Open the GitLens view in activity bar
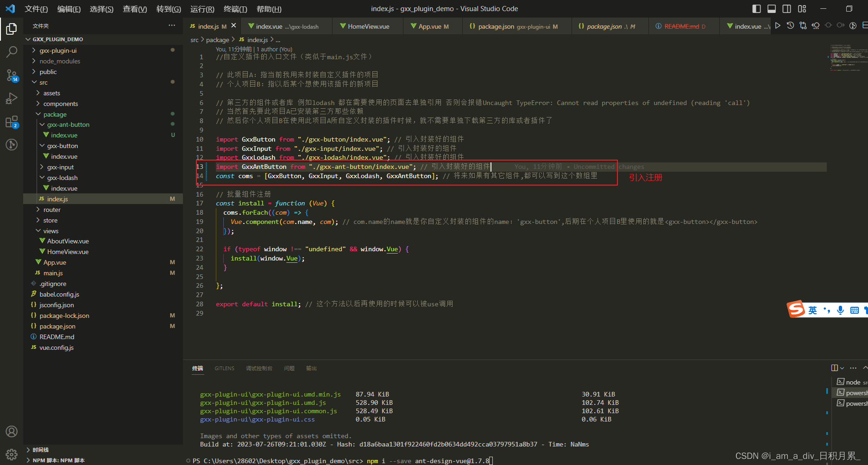 (x=11, y=145)
